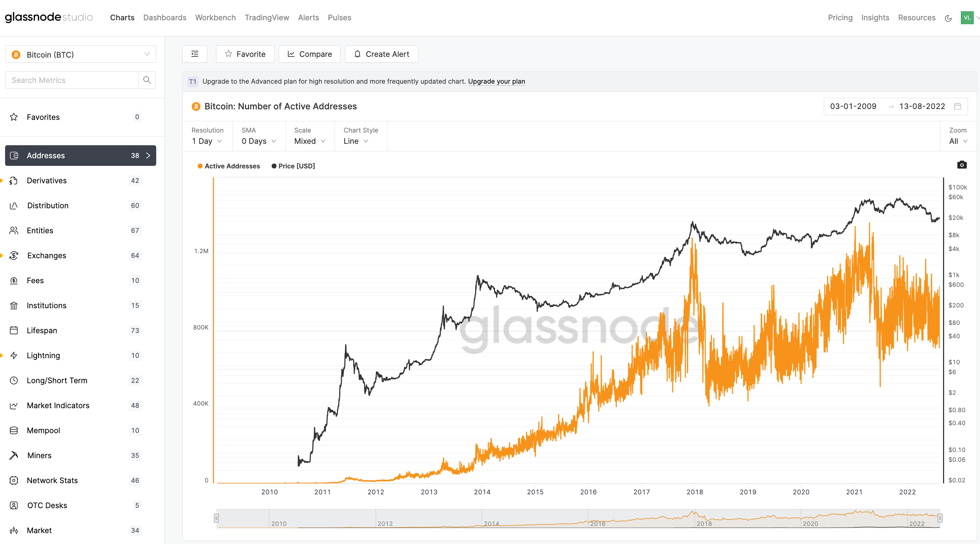Select the Favorites sidebar row
This screenshot has height=544, width=980.
[x=81, y=117]
